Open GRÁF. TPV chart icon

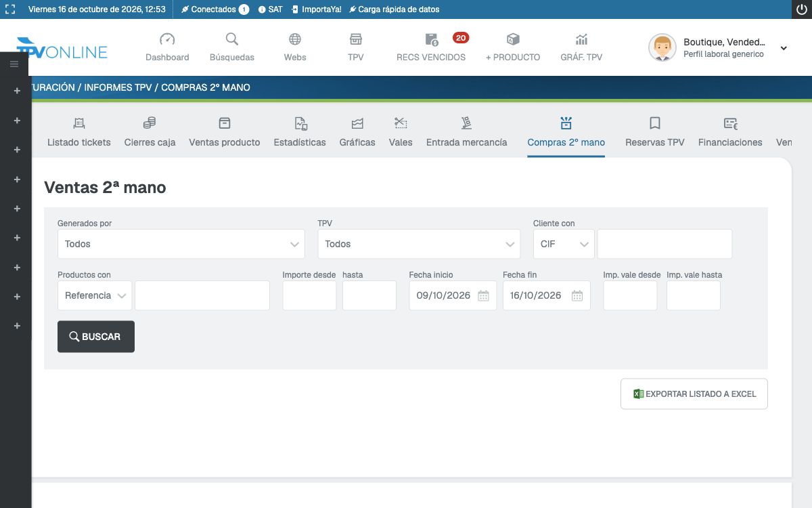581,39
